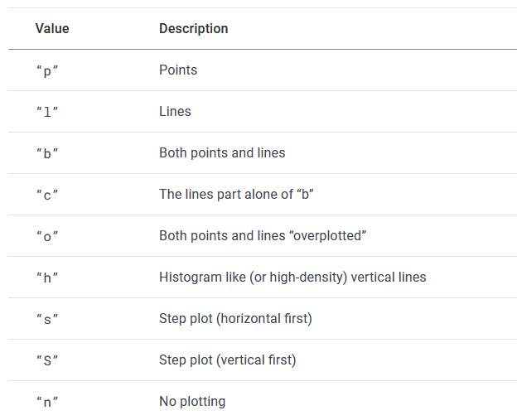The height and width of the screenshot is (420, 517).
Task: Click Step plot (vertical first) description
Action: point(227,360)
